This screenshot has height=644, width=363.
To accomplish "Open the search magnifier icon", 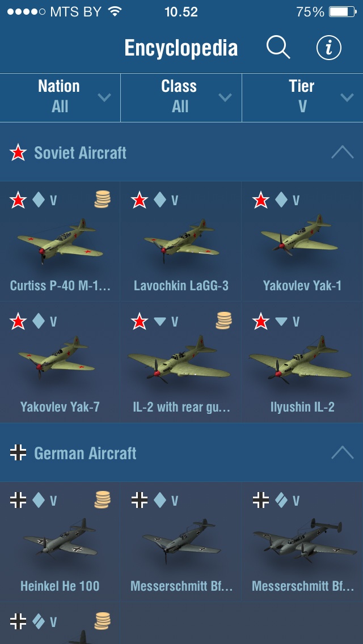I will click(x=278, y=48).
